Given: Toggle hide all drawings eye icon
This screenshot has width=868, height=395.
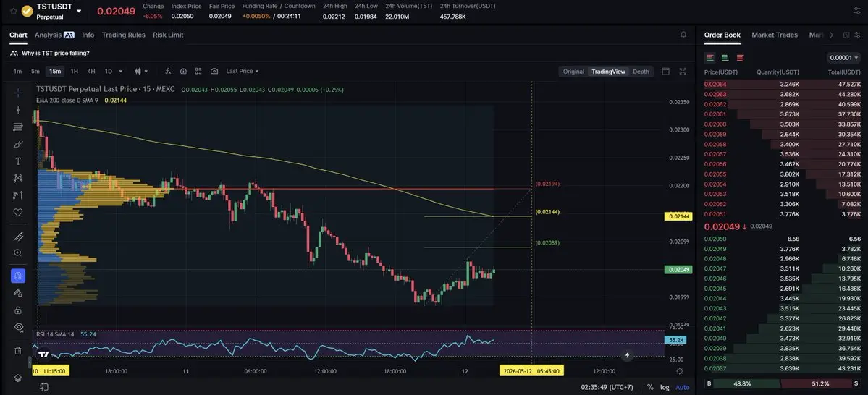Looking at the screenshot, I should point(17,327).
